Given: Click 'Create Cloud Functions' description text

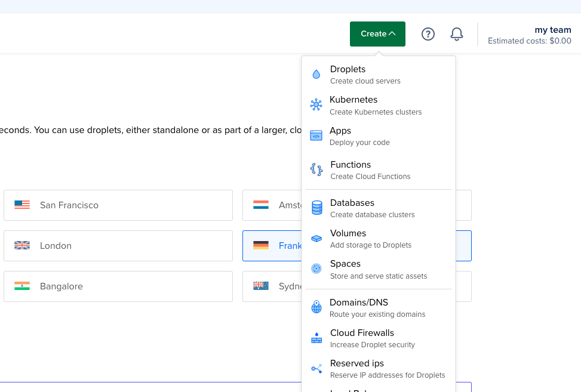Looking at the screenshot, I should tap(370, 177).
